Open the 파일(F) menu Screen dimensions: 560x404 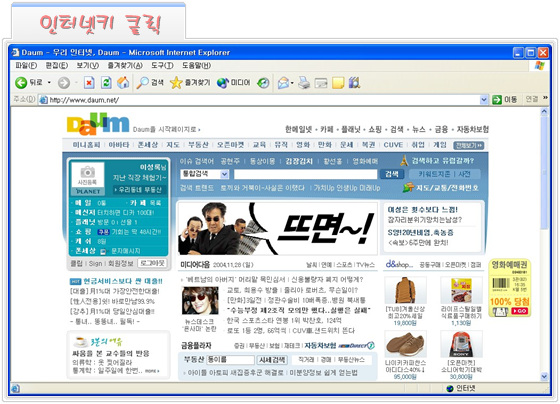coord(26,65)
